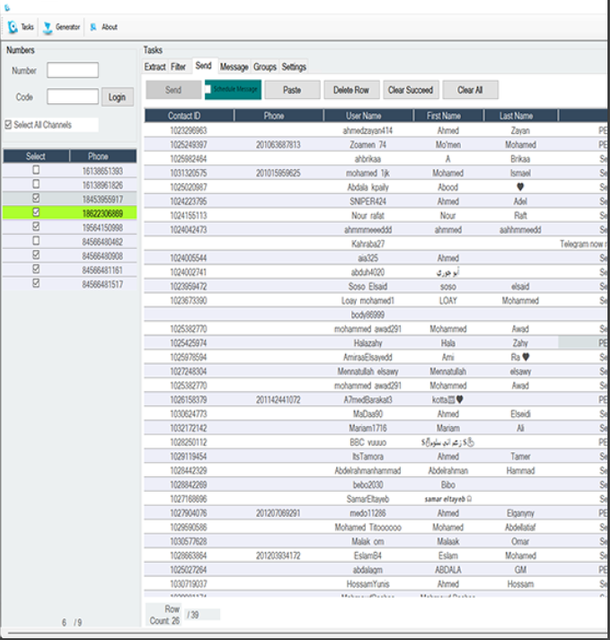The width and height of the screenshot is (610, 640).
Task: Select row with user AmiraaElsayedd
Action: (x=376, y=358)
